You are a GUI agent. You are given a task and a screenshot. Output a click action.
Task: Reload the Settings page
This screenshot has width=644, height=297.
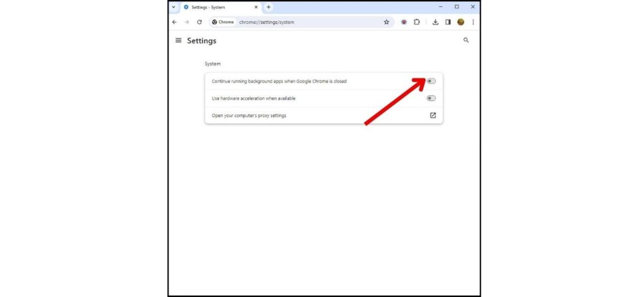click(x=199, y=22)
